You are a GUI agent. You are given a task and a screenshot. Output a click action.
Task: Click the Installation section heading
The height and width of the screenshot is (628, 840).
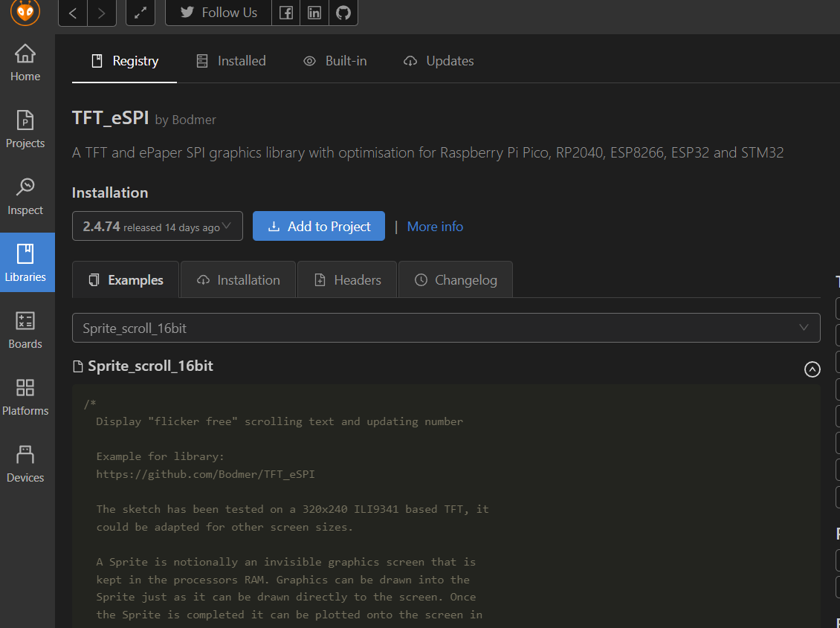click(x=110, y=192)
